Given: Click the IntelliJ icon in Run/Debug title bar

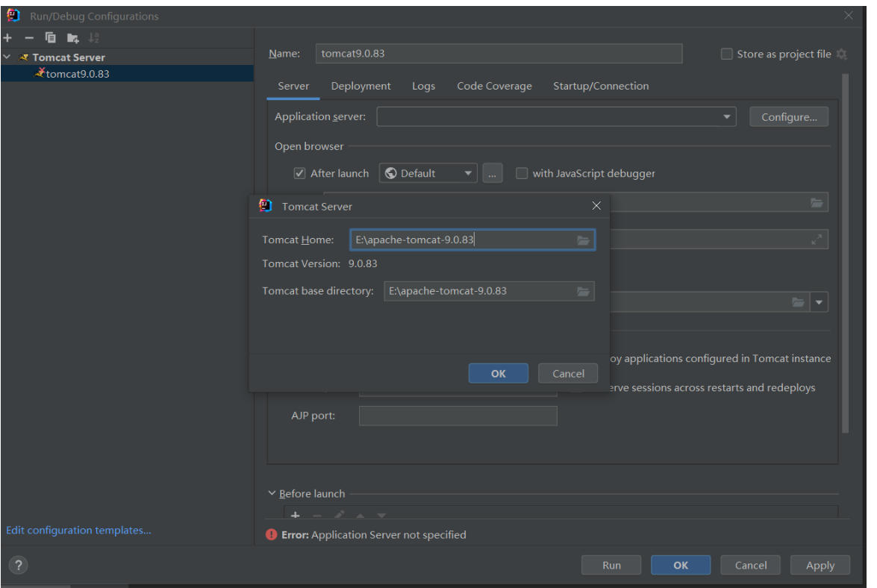Looking at the screenshot, I should (x=13, y=16).
